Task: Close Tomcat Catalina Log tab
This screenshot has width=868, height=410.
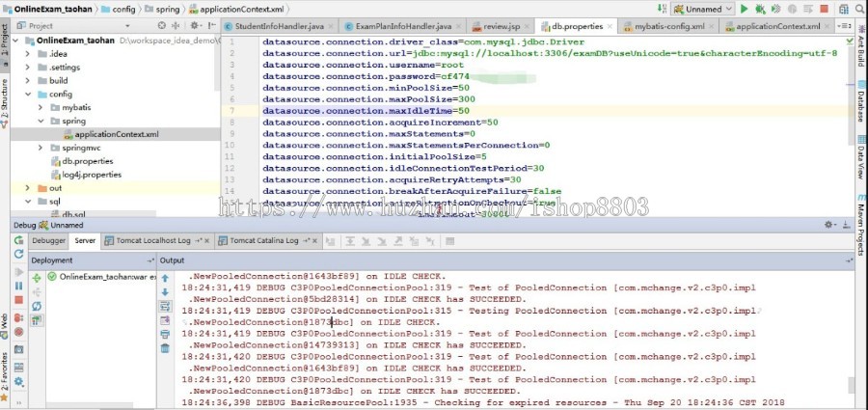Action: click(x=315, y=240)
